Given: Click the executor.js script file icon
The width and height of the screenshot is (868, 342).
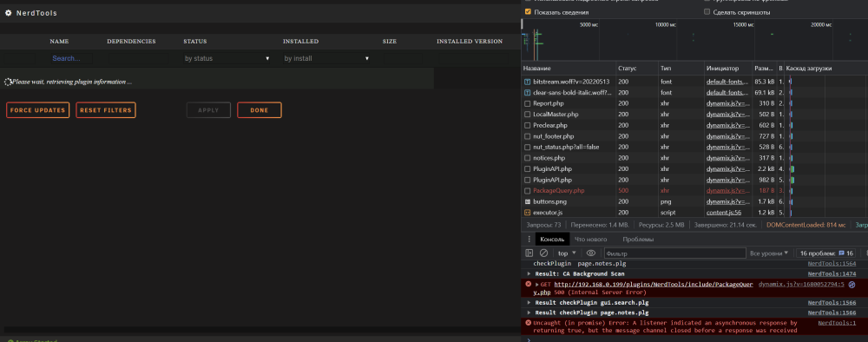Looking at the screenshot, I should (x=528, y=213).
